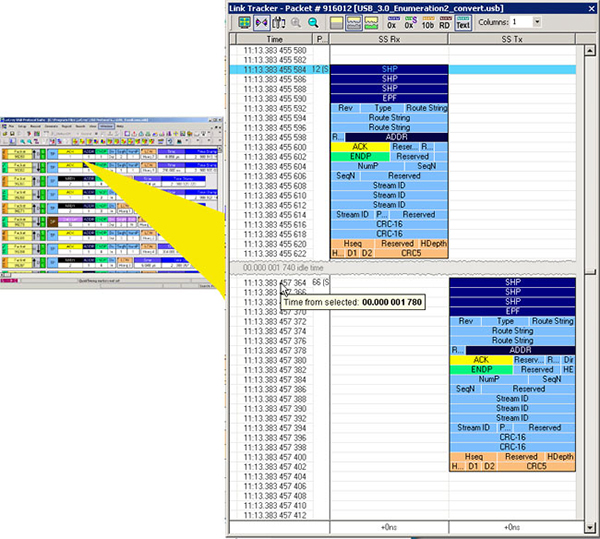Click the SS Tx column header
The width and height of the screenshot is (600, 539).
pos(507,38)
